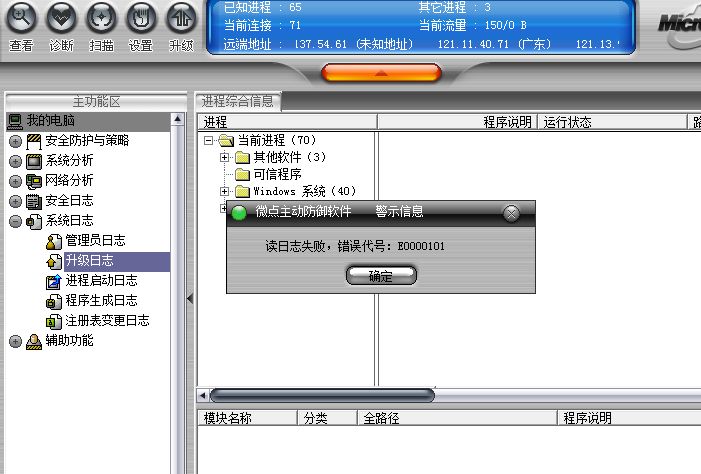Sort by lower 程序说明 column header

pos(629,418)
